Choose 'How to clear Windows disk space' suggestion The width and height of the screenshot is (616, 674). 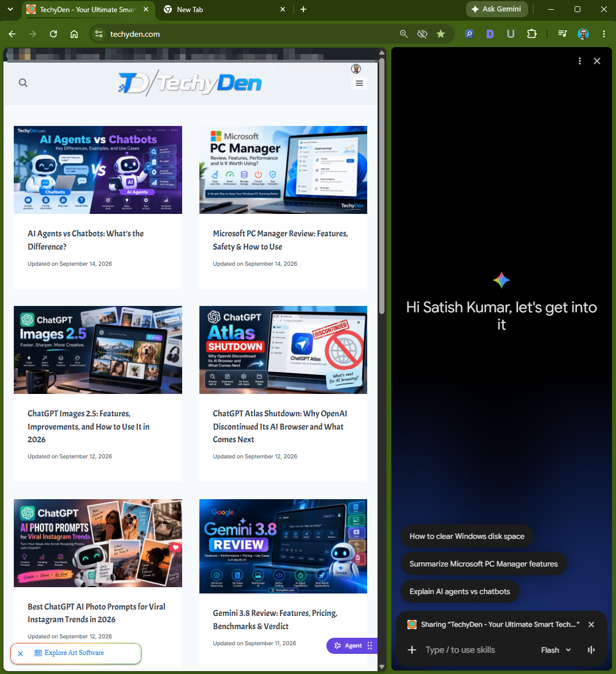click(467, 537)
